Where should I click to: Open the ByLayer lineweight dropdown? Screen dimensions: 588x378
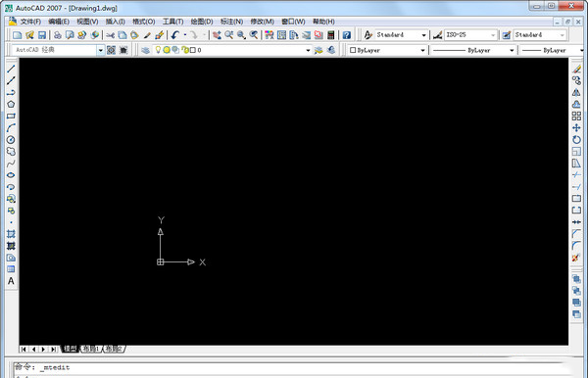pyautogui.click(x=581, y=50)
